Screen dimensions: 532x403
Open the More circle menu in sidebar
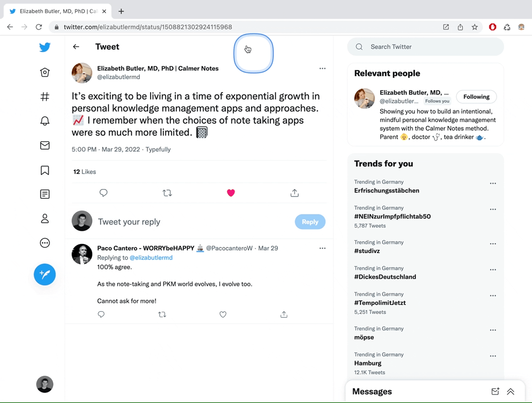45,243
